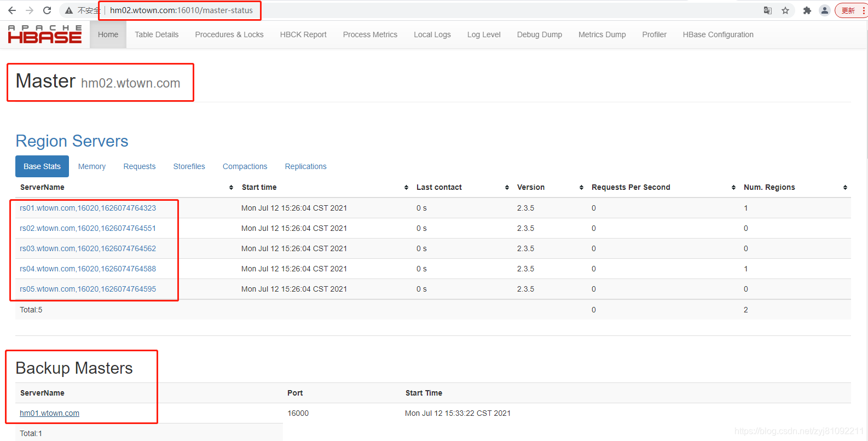Open region server rs03.wtown.com link
Screen dimensions: 868x441
[88, 248]
